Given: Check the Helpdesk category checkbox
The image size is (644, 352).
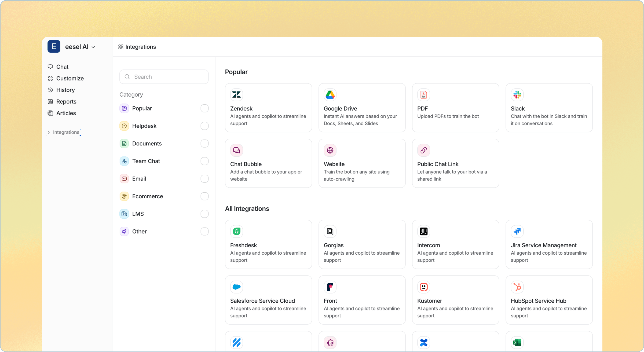Looking at the screenshot, I should tap(204, 126).
